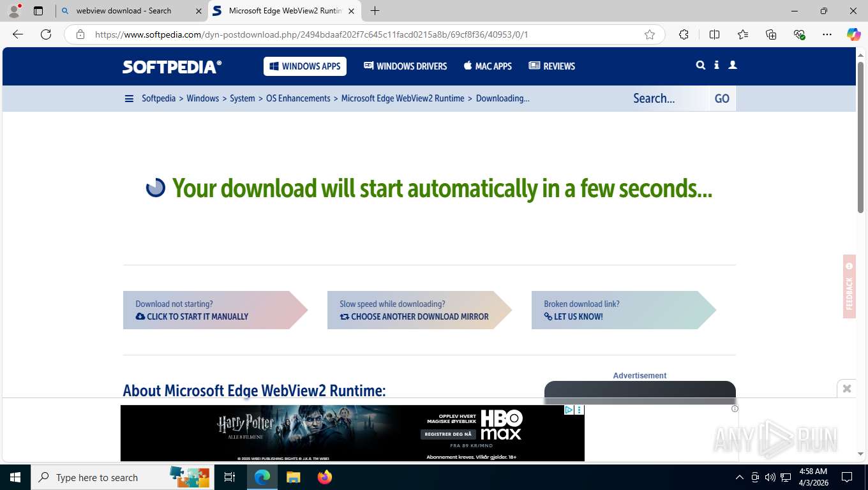Toggle split screen view
Image resolution: width=868 pixels, height=490 pixels.
[x=714, y=34]
